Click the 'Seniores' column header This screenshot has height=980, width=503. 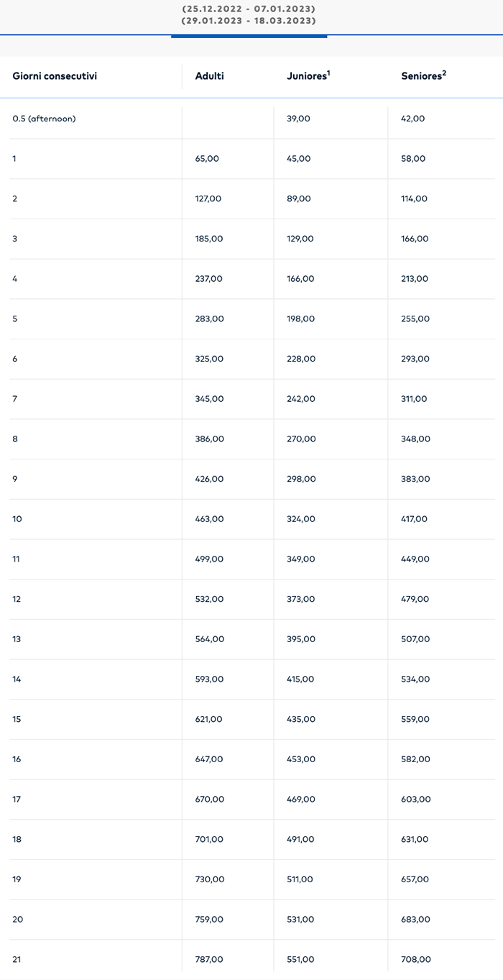(420, 75)
